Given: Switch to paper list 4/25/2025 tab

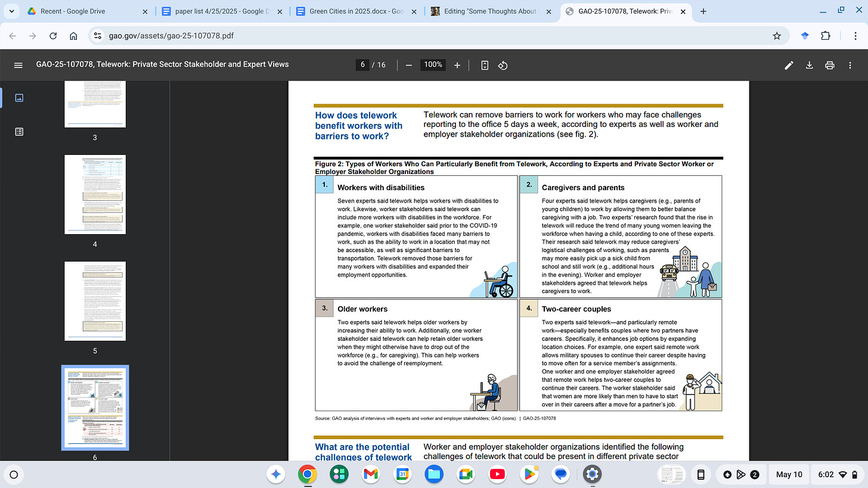Looking at the screenshot, I should pyautogui.click(x=222, y=11).
